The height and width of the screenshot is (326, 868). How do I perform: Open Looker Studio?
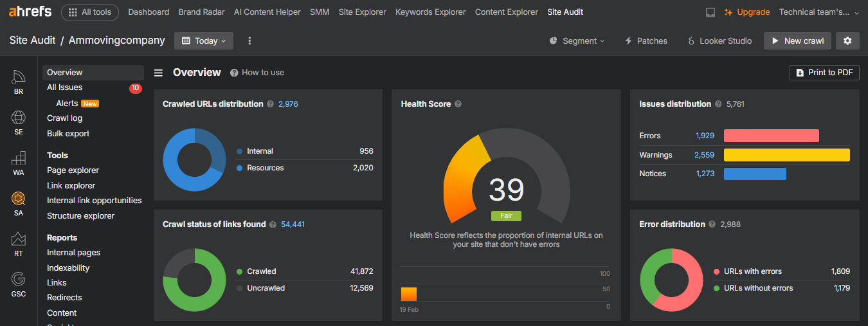[719, 41]
